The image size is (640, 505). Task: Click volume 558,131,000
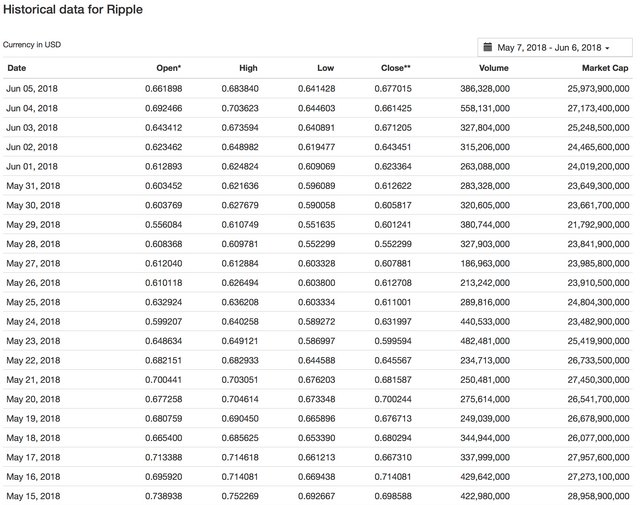point(485,108)
